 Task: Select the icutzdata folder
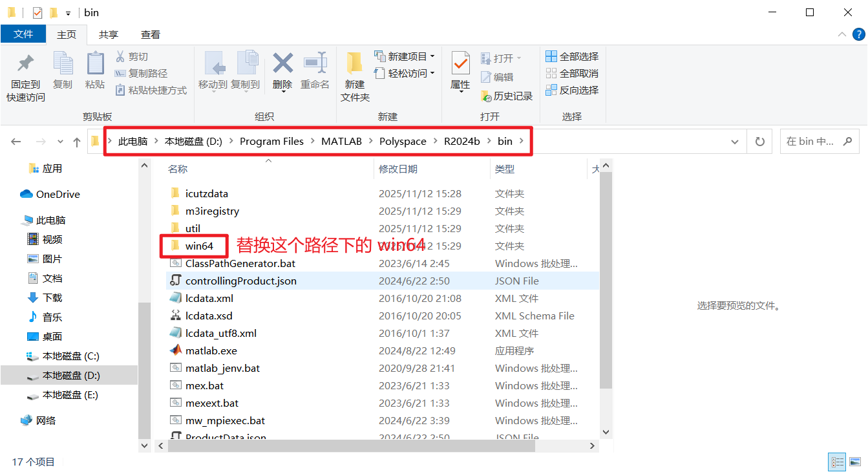pos(206,193)
